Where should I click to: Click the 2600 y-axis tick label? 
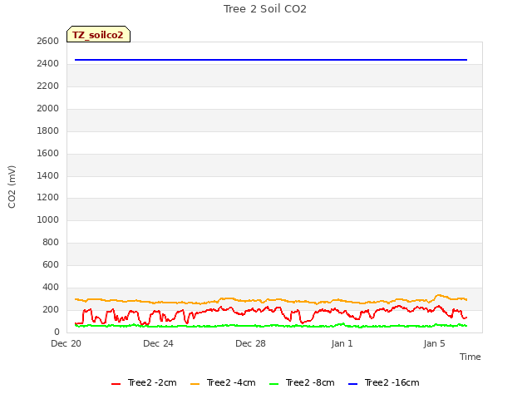48,41
